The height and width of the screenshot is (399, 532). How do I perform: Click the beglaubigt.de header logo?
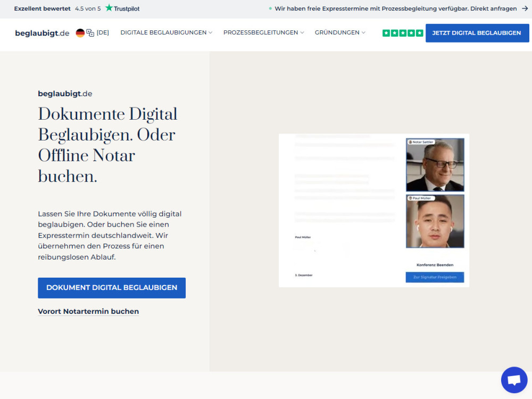[42, 33]
